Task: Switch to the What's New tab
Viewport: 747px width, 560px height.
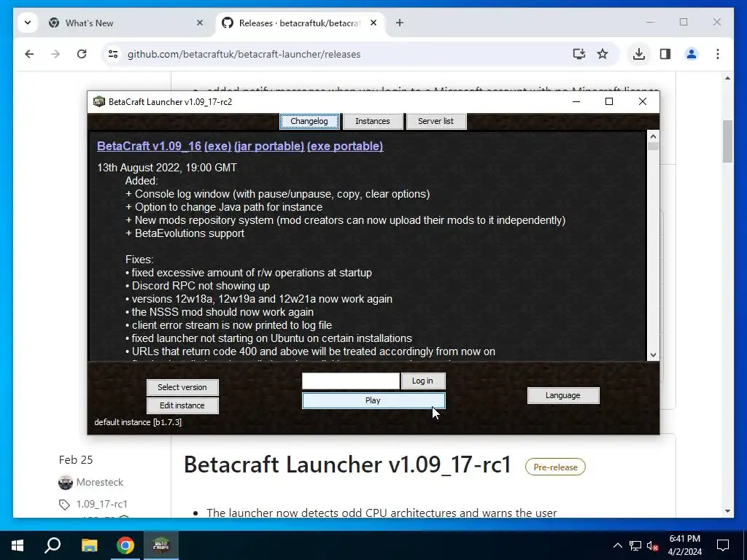Action: point(126,23)
